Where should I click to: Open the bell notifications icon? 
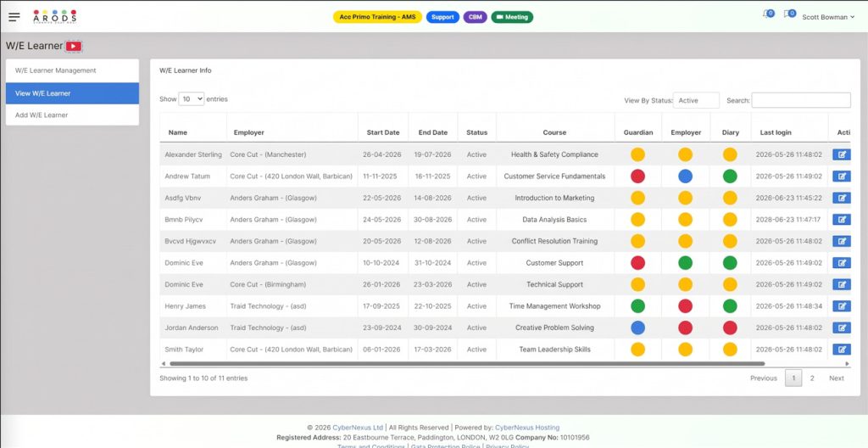tap(768, 14)
